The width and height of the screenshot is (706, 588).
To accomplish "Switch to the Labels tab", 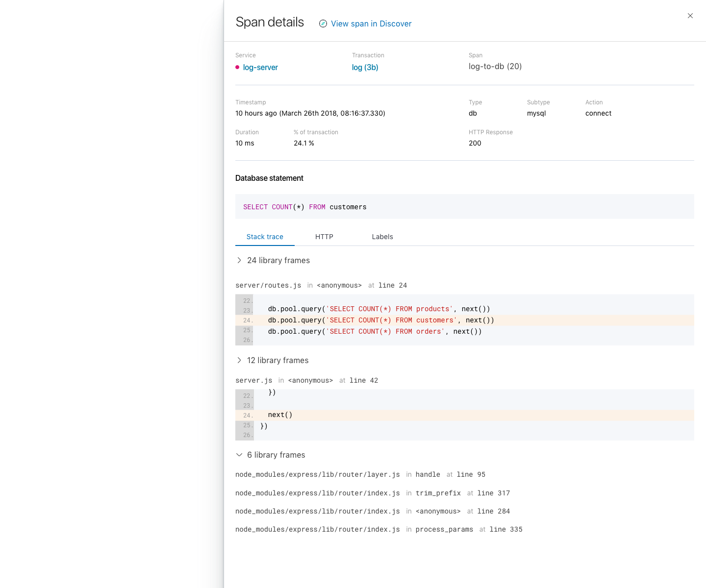I will tap(382, 237).
